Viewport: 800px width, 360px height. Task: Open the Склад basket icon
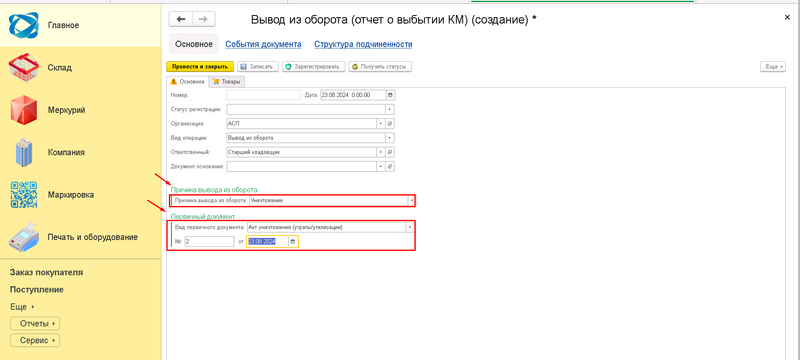pos(23,67)
